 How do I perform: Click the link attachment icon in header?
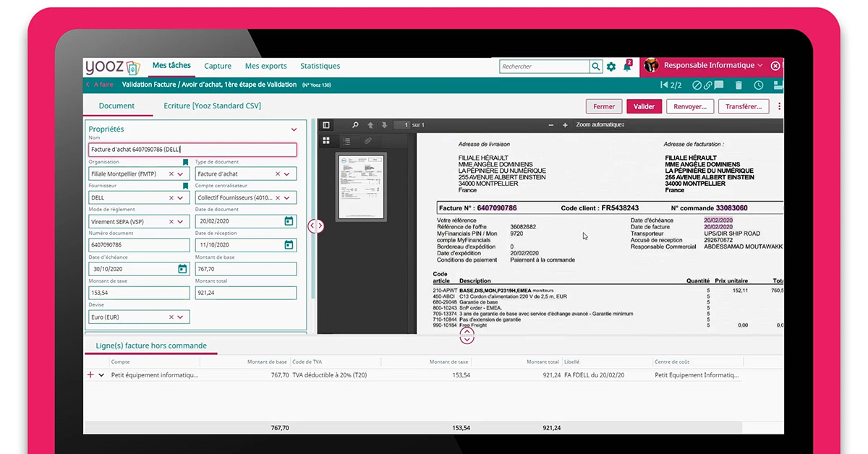707,85
